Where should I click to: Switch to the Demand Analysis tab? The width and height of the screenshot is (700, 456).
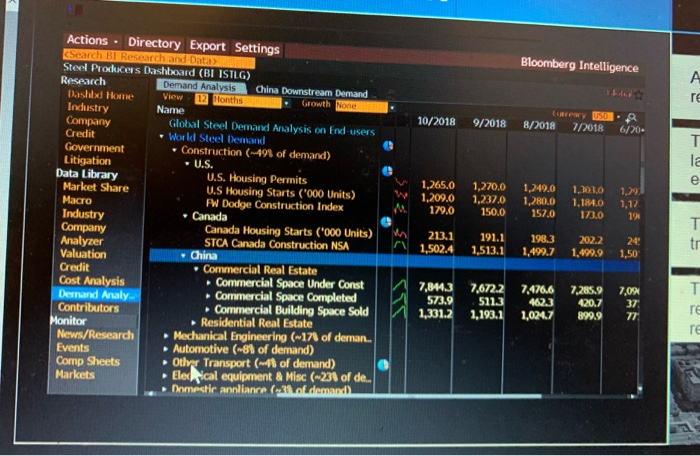(x=199, y=86)
